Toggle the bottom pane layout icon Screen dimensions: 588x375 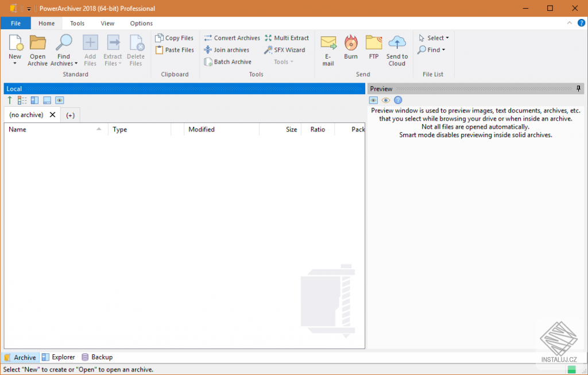pyautogui.click(x=47, y=100)
